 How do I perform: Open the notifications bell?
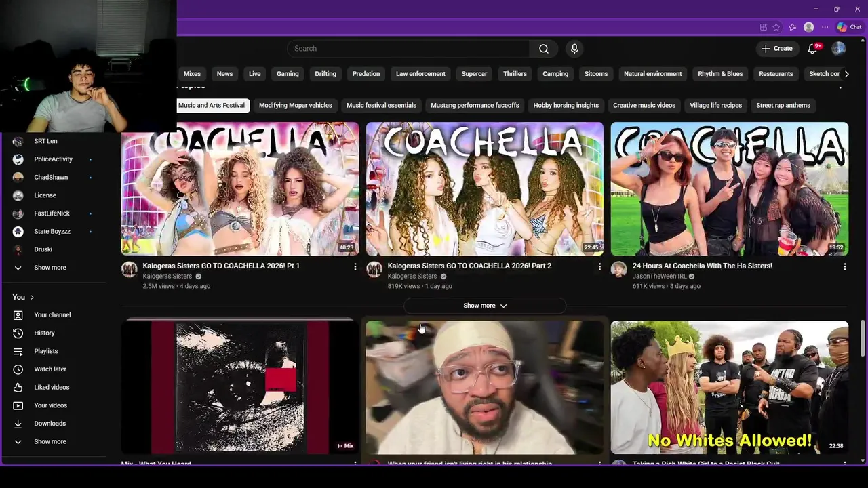click(813, 49)
